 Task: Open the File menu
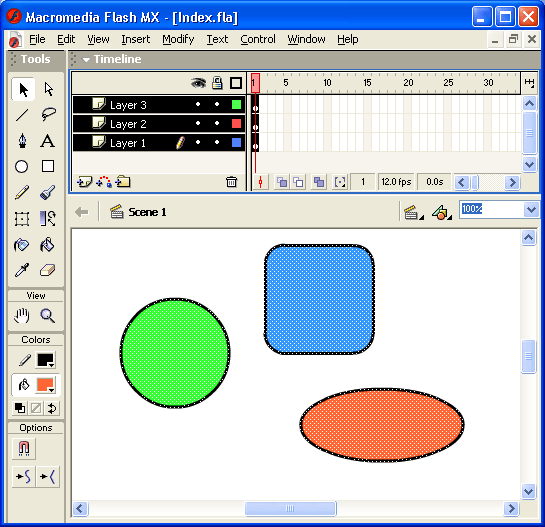(x=37, y=39)
